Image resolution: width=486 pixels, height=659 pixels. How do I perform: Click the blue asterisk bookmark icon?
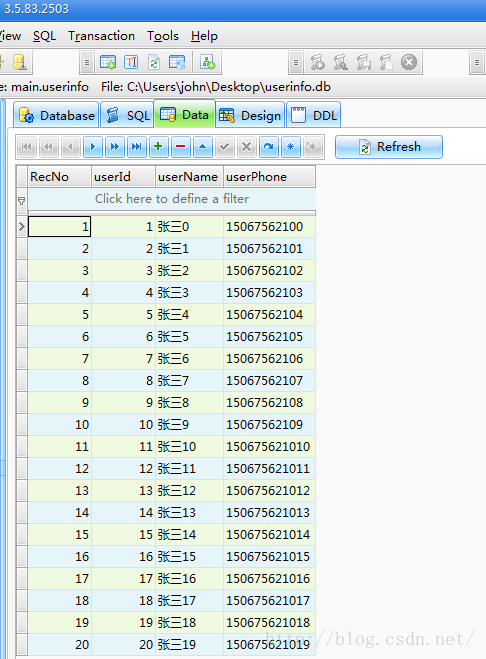[x=291, y=147]
